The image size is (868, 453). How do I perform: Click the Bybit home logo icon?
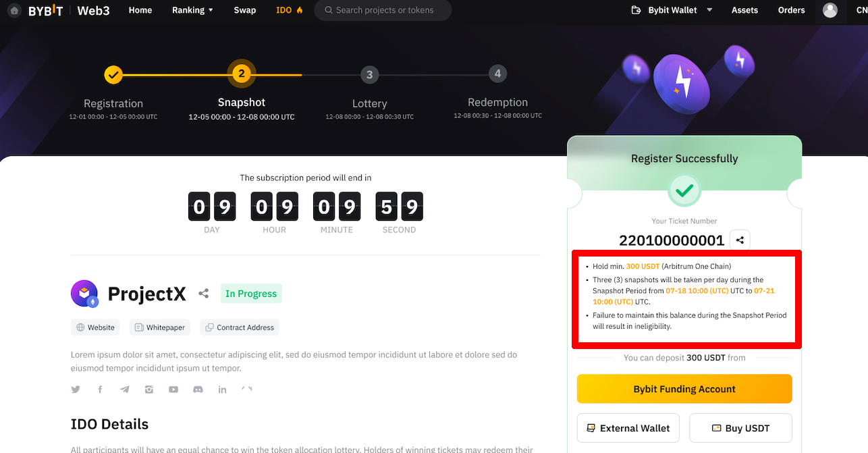[x=14, y=11]
